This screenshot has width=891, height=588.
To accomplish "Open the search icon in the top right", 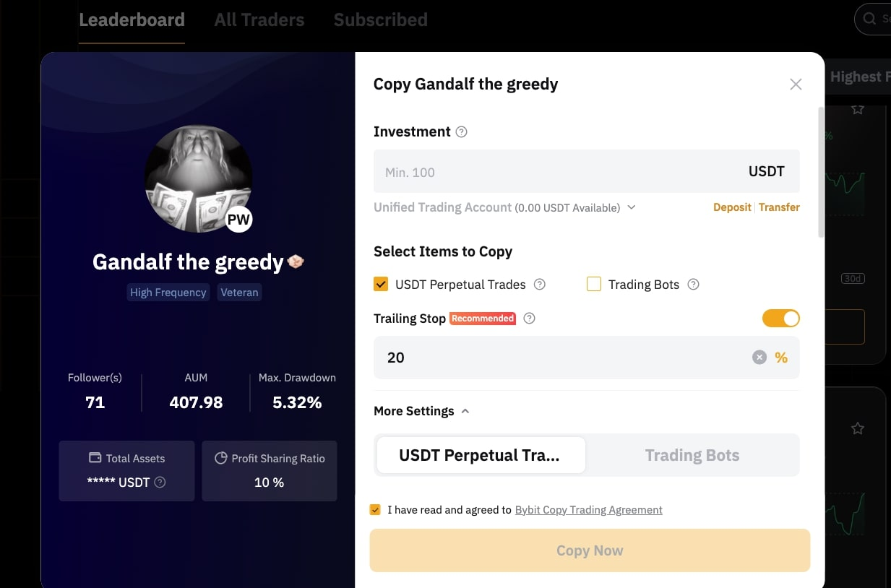I will pos(870,19).
